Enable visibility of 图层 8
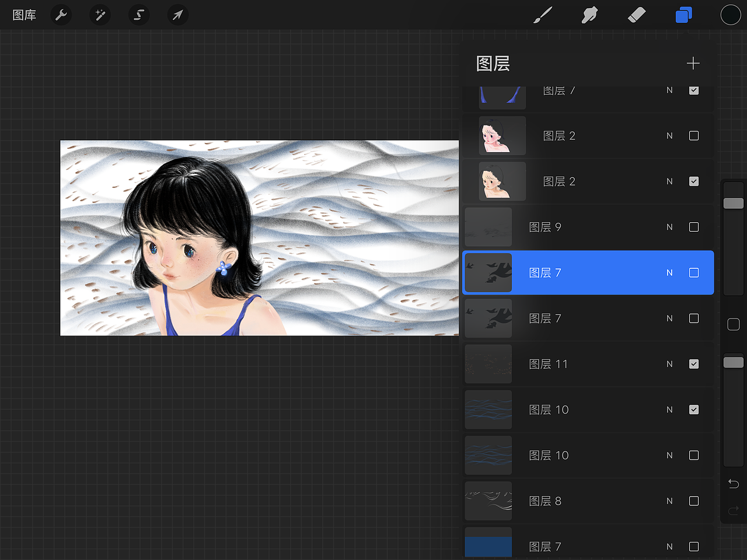This screenshot has height=560, width=747. click(694, 501)
